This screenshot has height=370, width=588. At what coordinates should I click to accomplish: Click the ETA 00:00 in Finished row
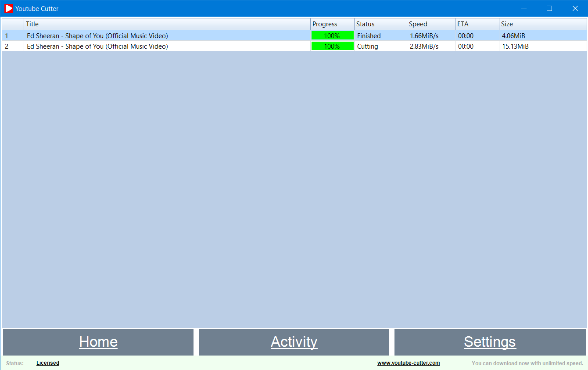pyautogui.click(x=466, y=36)
